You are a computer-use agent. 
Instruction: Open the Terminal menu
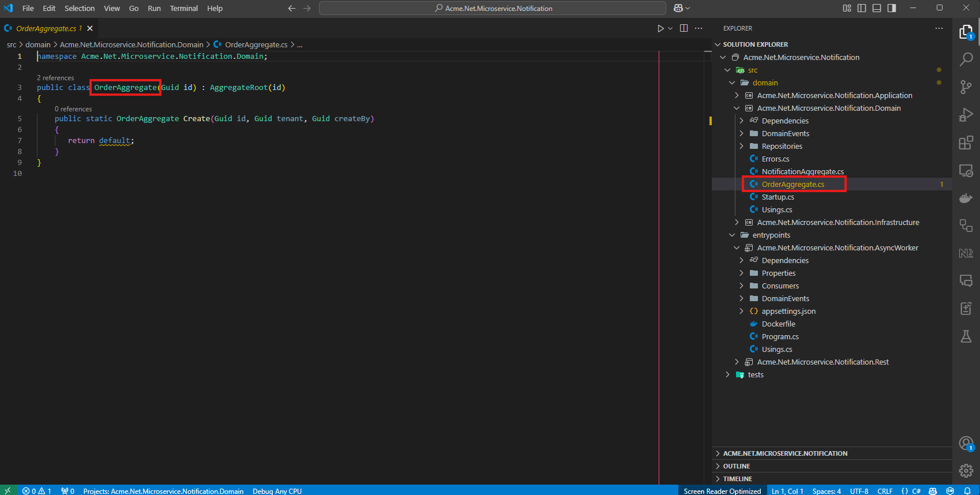[184, 8]
